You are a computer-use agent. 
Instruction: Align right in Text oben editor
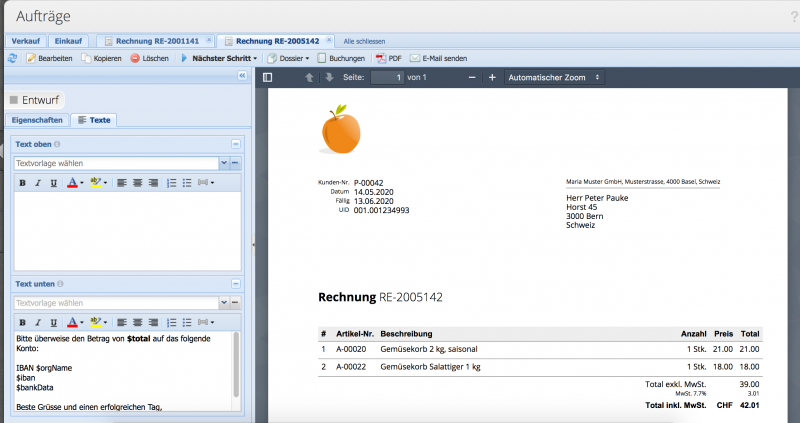[153, 183]
